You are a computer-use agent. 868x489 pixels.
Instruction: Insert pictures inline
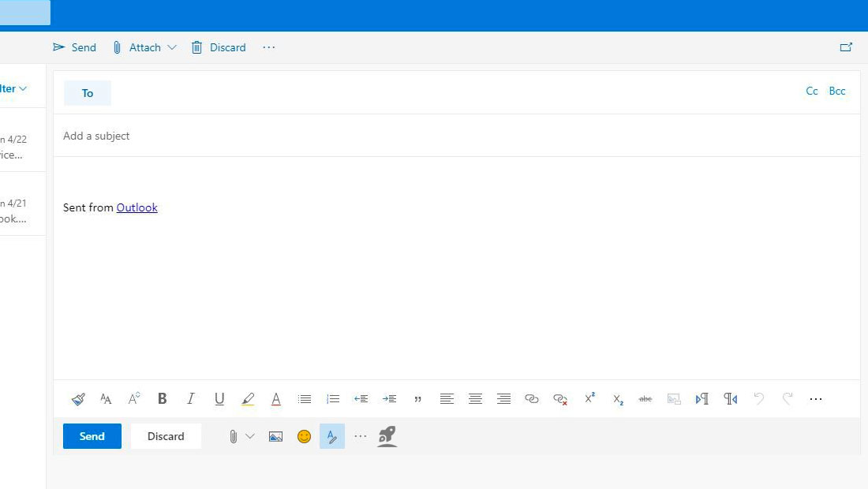click(275, 436)
